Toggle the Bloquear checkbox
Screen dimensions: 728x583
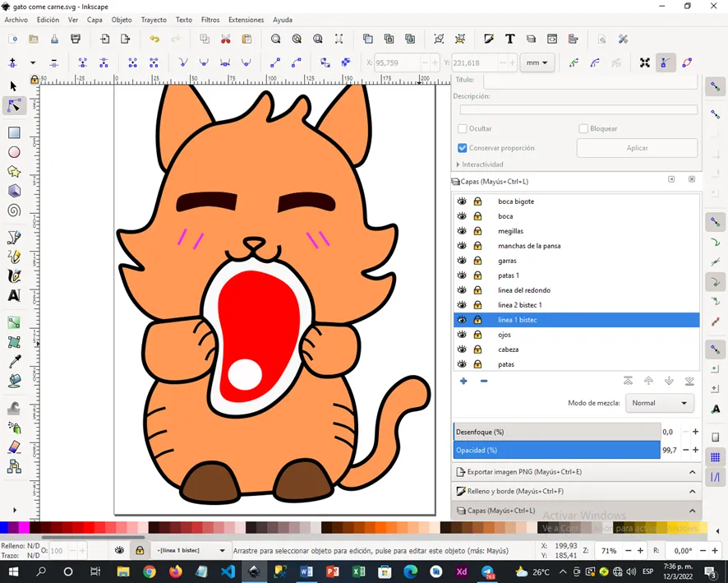click(x=583, y=128)
